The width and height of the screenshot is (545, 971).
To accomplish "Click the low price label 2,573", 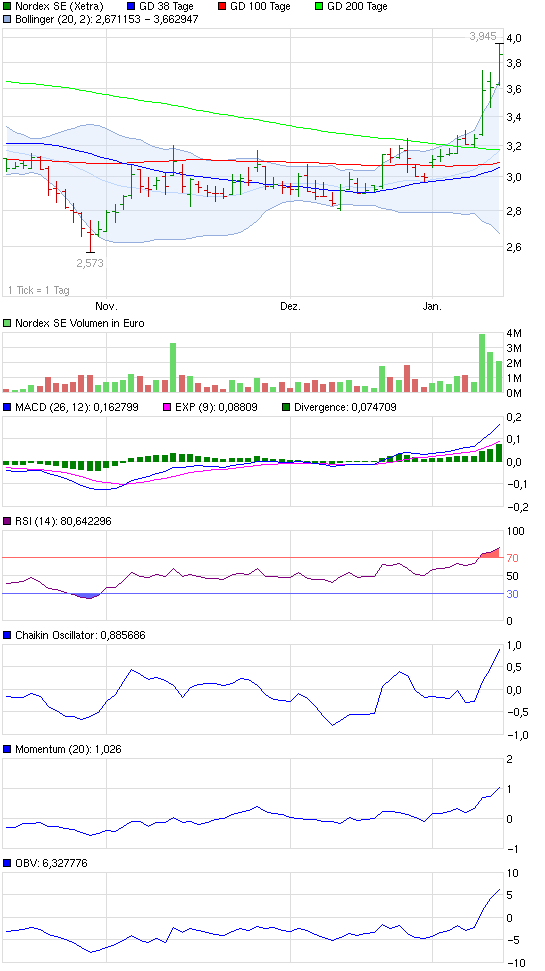I will pos(90,263).
